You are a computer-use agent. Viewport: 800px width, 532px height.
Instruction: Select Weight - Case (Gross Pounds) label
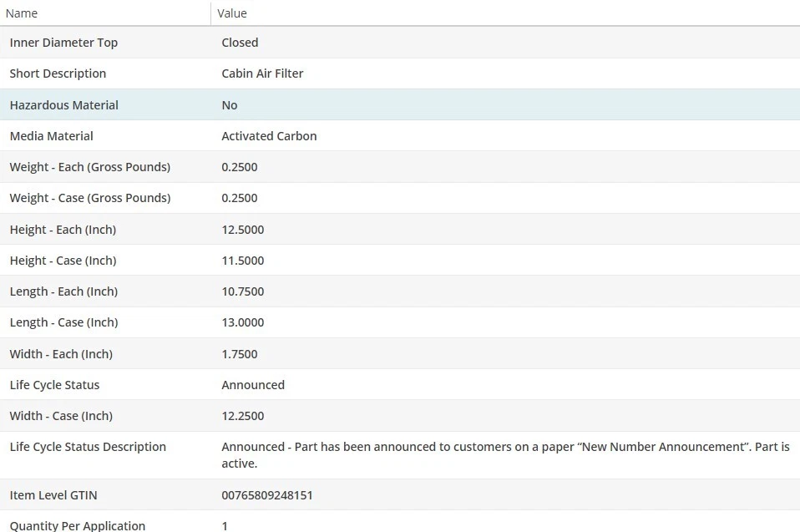[x=89, y=198]
